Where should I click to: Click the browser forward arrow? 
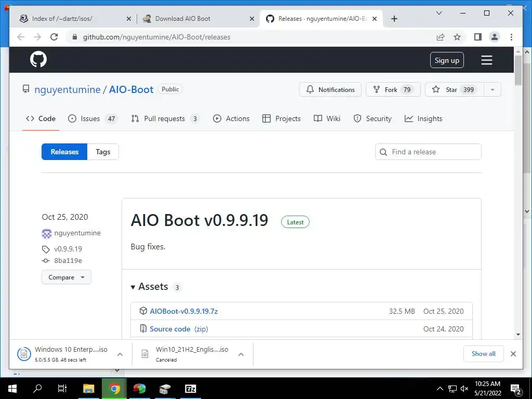click(x=37, y=37)
